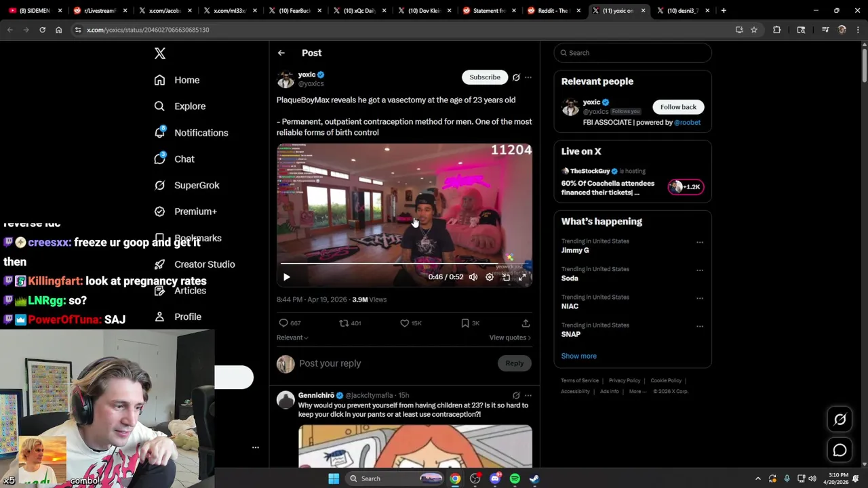Image resolution: width=868 pixels, height=488 pixels.
Task: Open Gennichirō's profile avatar
Action: pyautogui.click(x=285, y=399)
